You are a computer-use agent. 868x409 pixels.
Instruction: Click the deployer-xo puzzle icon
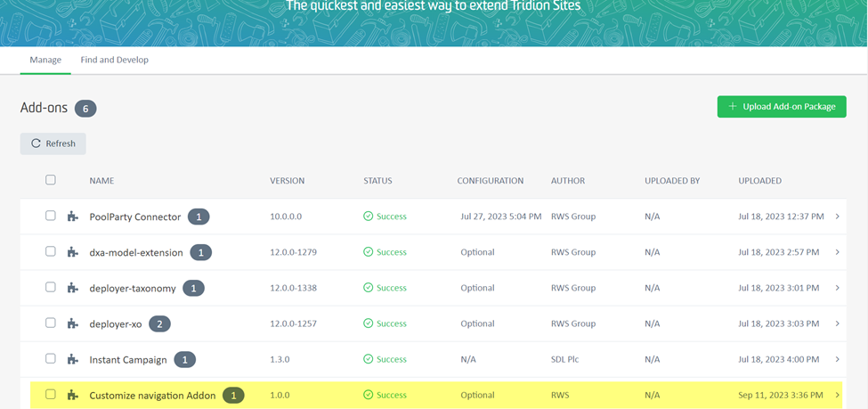72,323
